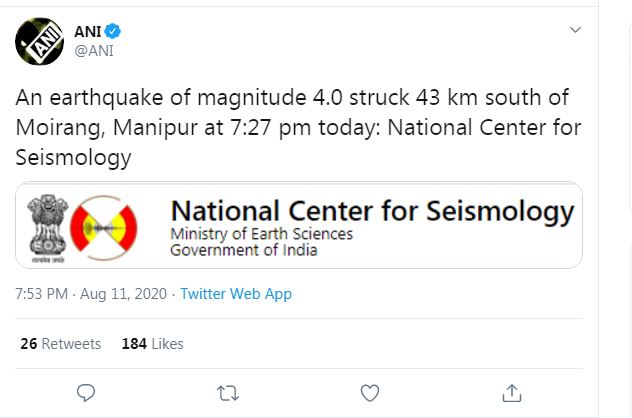632x418 pixels.
Task: Visit the @ANI handle link
Action: click(94, 51)
